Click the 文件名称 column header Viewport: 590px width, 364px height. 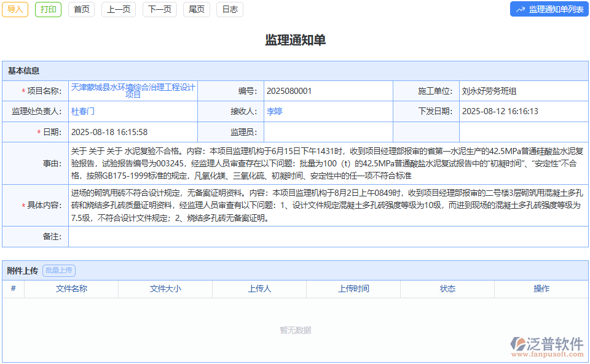[71, 288]
